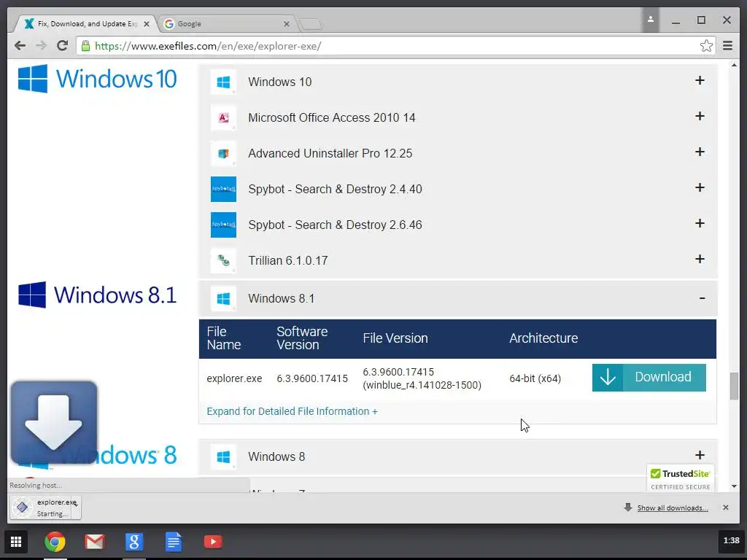This screenshot has height=560, width=747.
Task: Expand Microsoft Office Access 2010 14 section
Action: [x=700, y=116]
